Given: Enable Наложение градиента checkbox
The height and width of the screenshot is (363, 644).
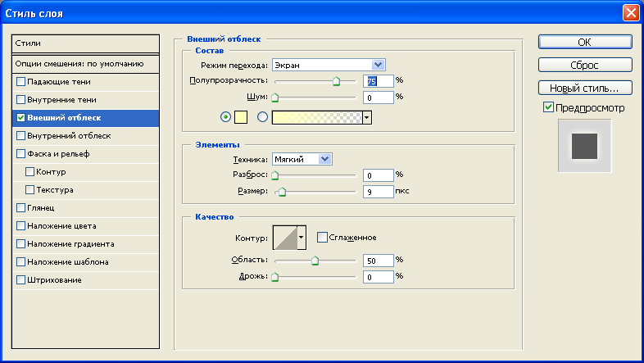Looking at the screenshot, I should point(21,244).
